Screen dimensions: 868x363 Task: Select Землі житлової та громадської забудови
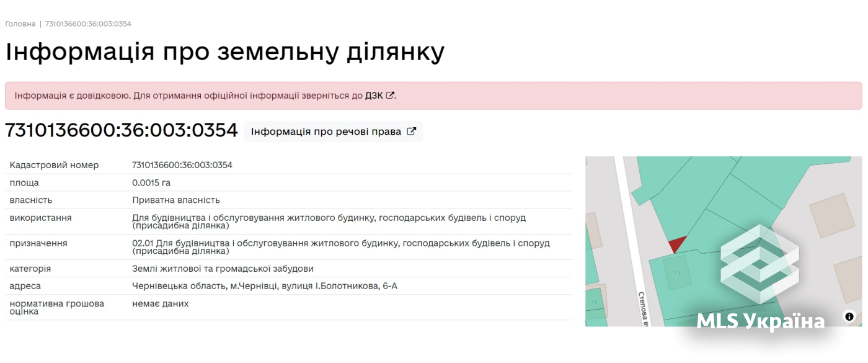pyautogui.click(x=223, y=269)
